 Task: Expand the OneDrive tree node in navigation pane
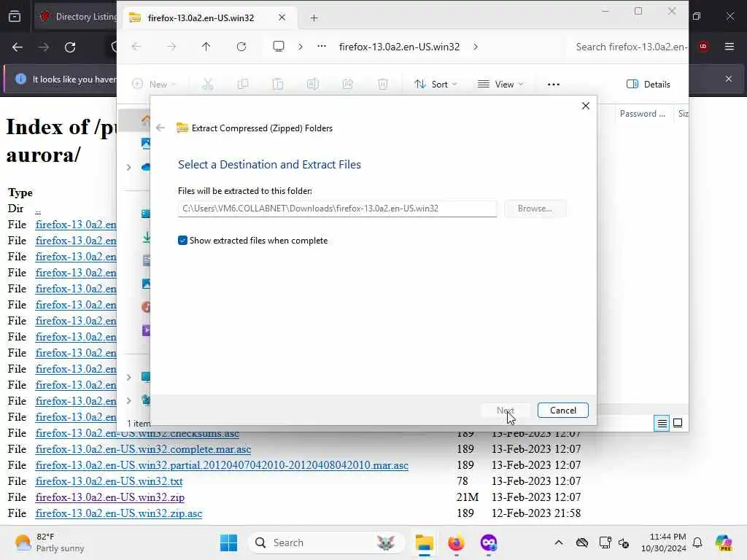coord(128,167)
